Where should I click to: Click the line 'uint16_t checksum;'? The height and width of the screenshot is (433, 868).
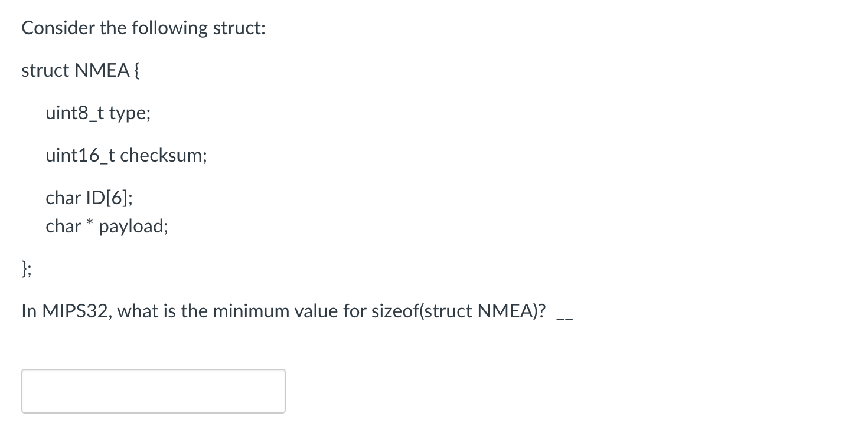pos(126,155)
